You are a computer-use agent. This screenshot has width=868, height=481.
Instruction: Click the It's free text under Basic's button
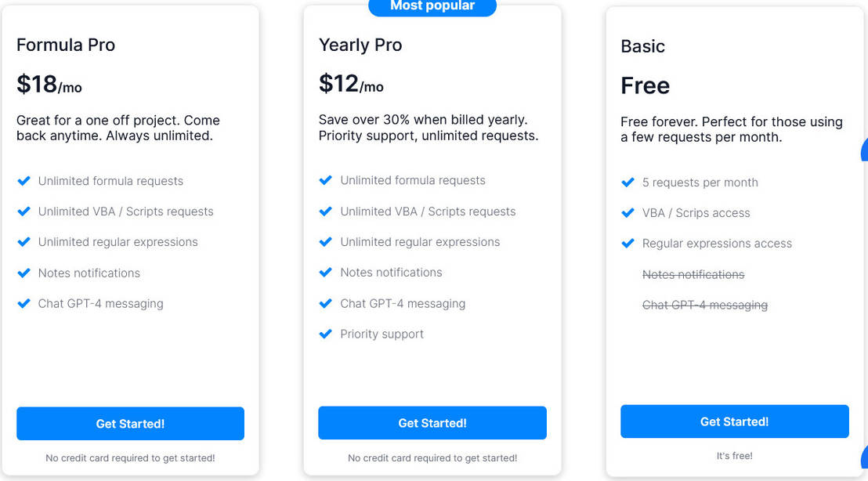(734, 455)
